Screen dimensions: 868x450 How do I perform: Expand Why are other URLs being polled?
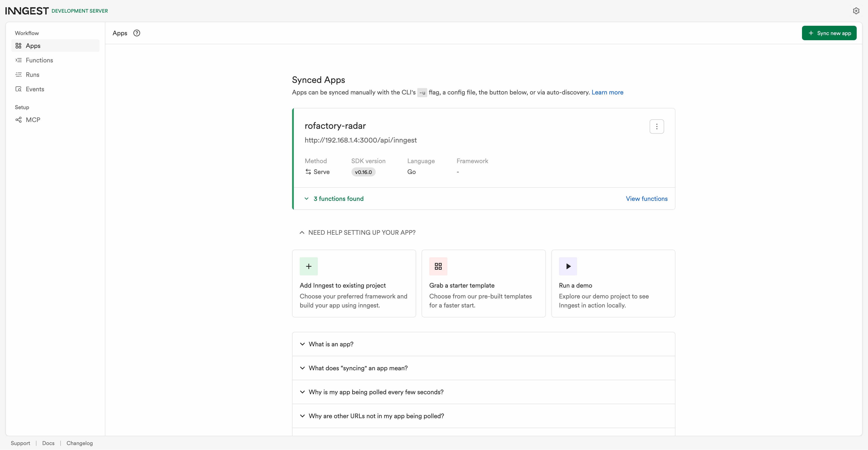tap(484, 416)
